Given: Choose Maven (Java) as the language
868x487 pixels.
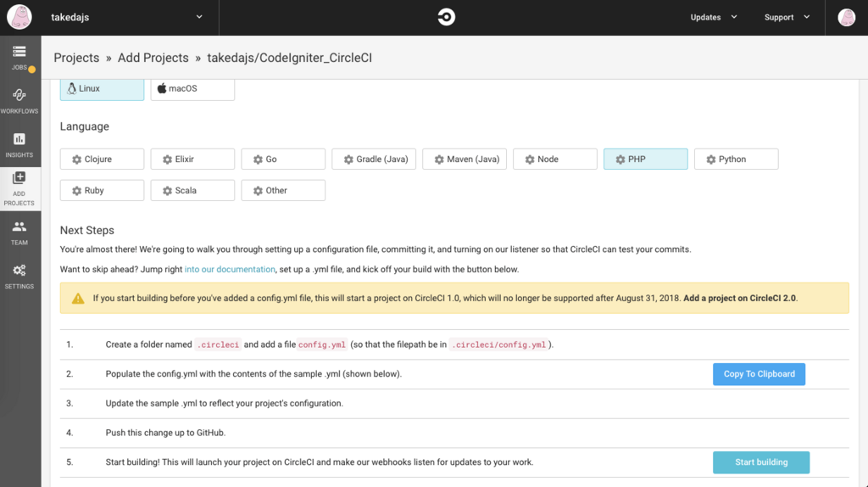Looking at the screenshot, I should (465, 159).
